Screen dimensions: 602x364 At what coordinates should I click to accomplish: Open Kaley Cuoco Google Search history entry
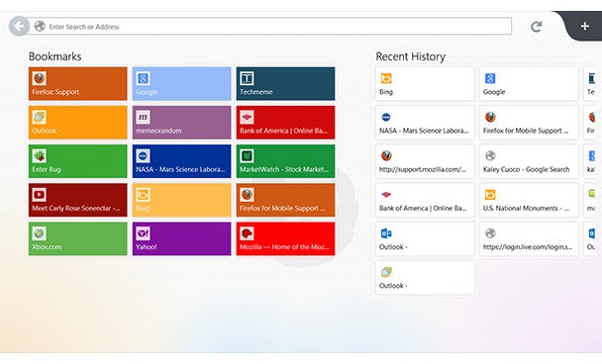point(529,161)
